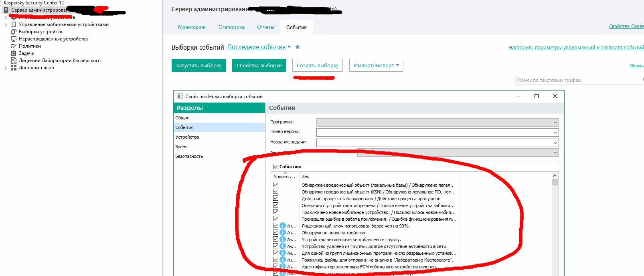Click the info icon for files for Kaspersky Lab analysis
This screenshot has height=276, width=644.
tap(283, 260)
